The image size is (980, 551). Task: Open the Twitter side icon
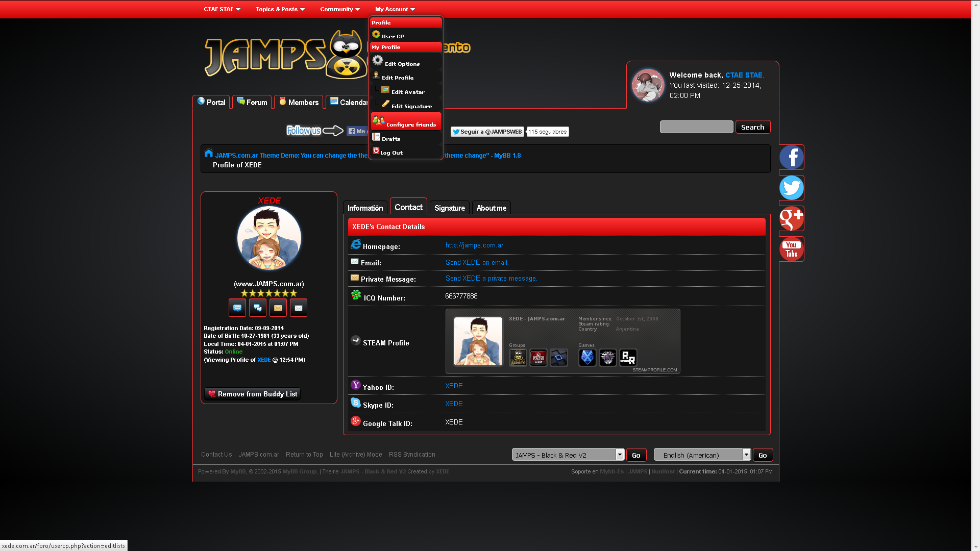click(x=791, y=188)
